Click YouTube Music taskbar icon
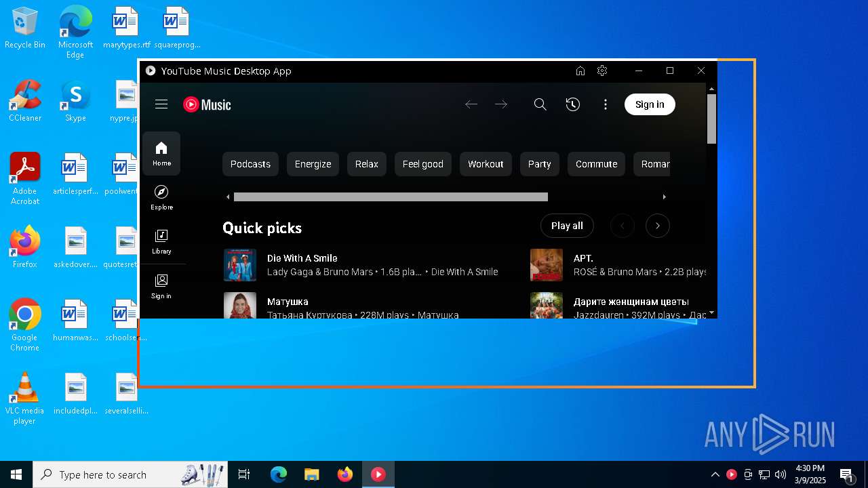Viewport: 868px width, 488px height. 378,474
